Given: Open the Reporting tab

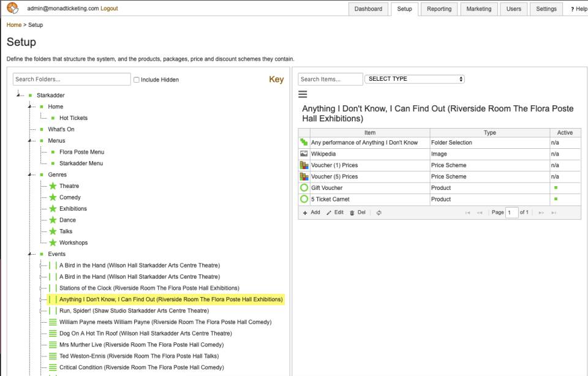Looking at the screenshot, I should [x=439, y=9].
